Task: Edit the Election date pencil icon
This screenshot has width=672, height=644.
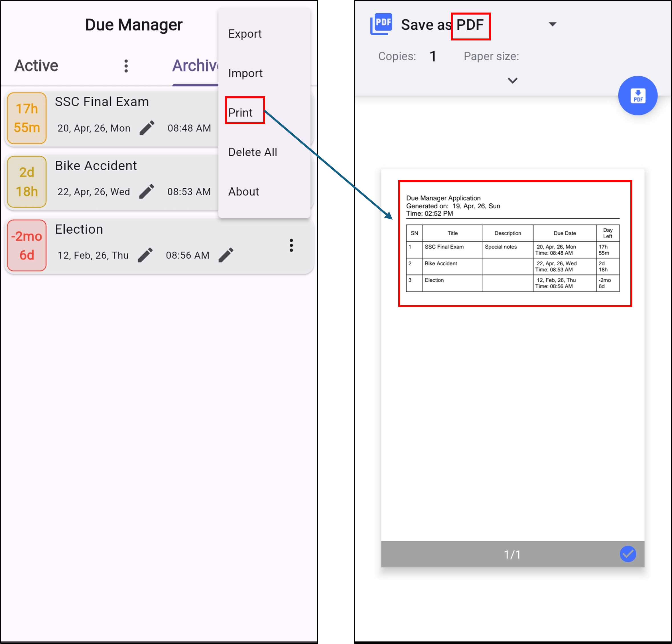Action: click(x=145, y=255)
